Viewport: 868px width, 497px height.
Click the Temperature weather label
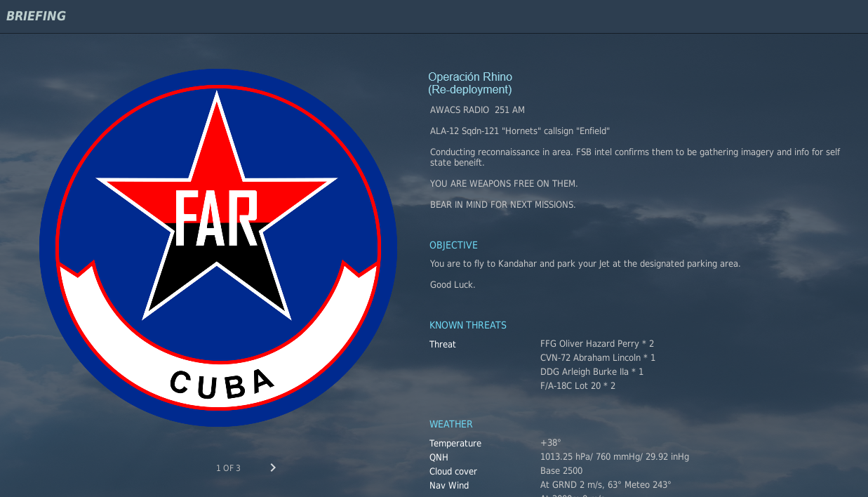click(455, 444)
